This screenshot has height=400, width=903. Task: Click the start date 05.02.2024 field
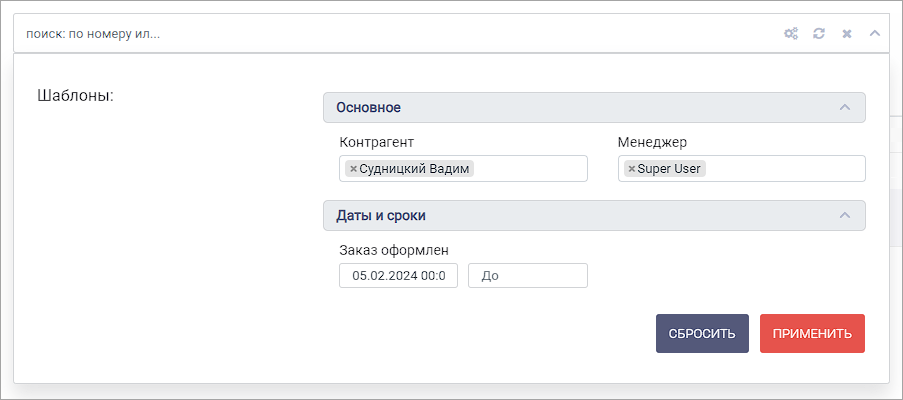[399, 276]
